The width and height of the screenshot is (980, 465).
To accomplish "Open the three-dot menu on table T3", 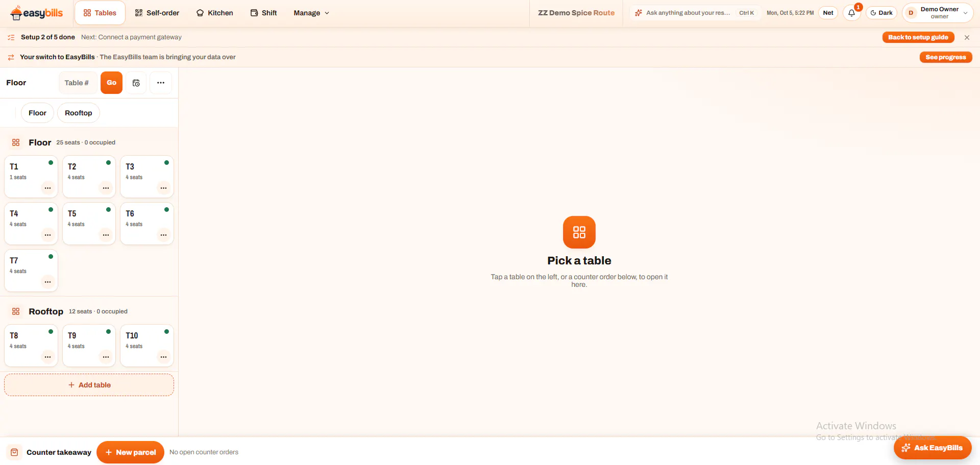I will 163,188.
